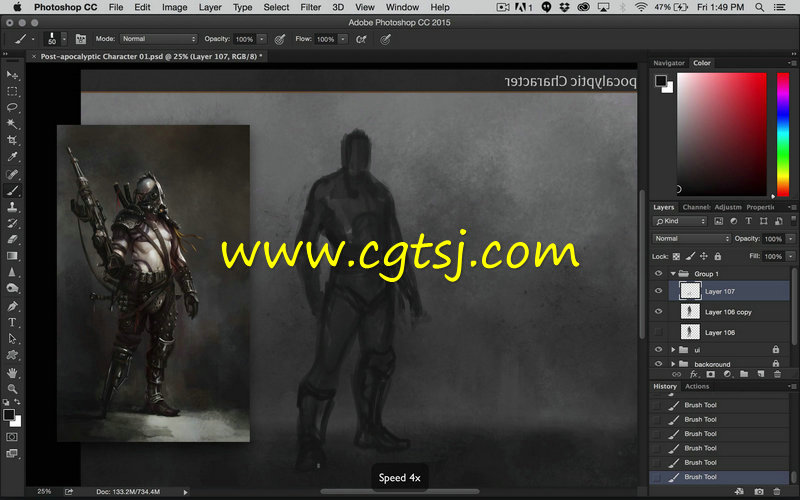800x500 pixels.
Task: Select the Move tool
Action: tap(12, 76)
